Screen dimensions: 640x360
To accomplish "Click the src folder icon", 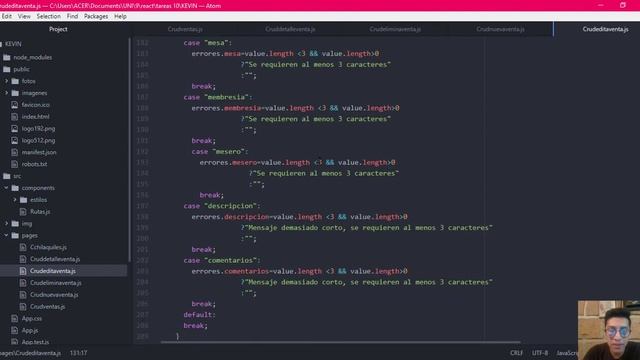I will pyautogui.click(x=7, y=176).
